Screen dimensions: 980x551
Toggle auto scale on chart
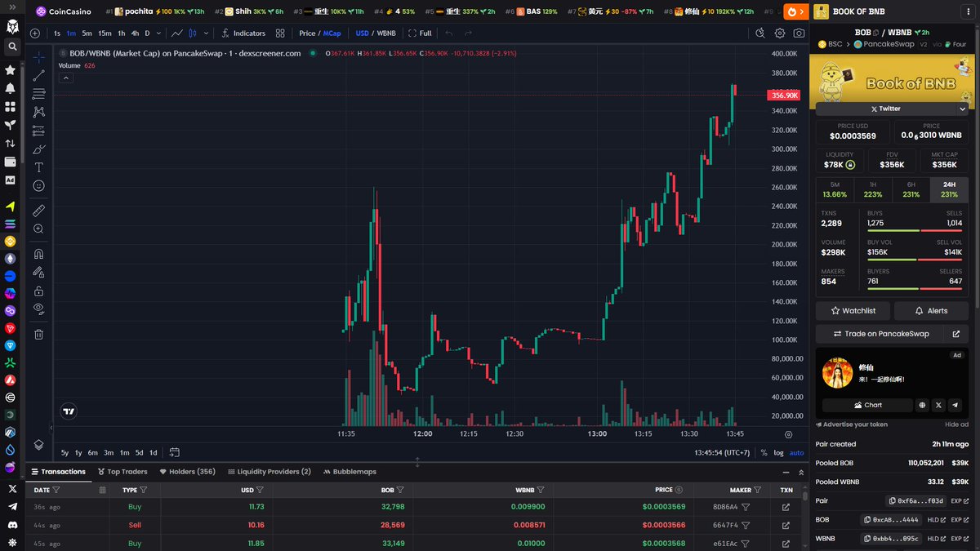(796, 452)
